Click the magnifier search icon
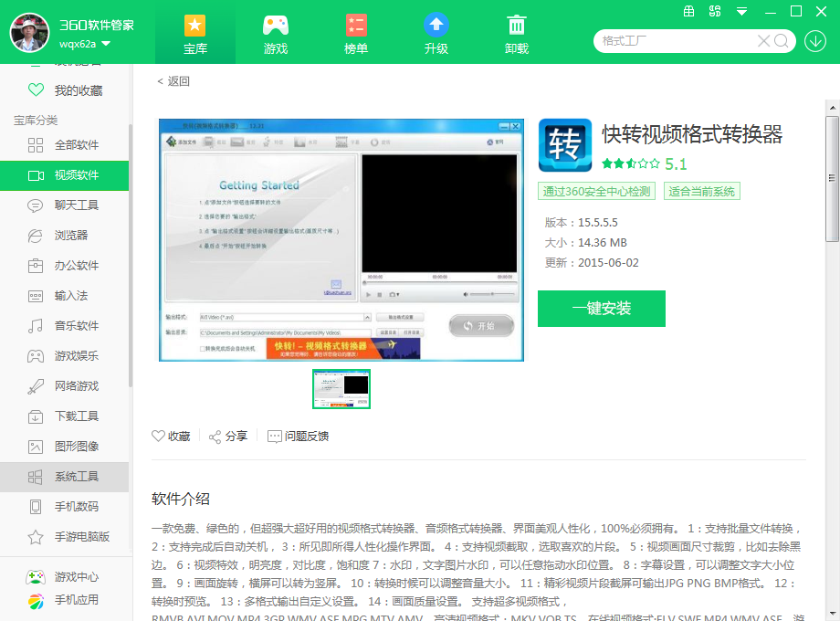The width and height of the screenshot is (840, 621). (x=782, y=41)
